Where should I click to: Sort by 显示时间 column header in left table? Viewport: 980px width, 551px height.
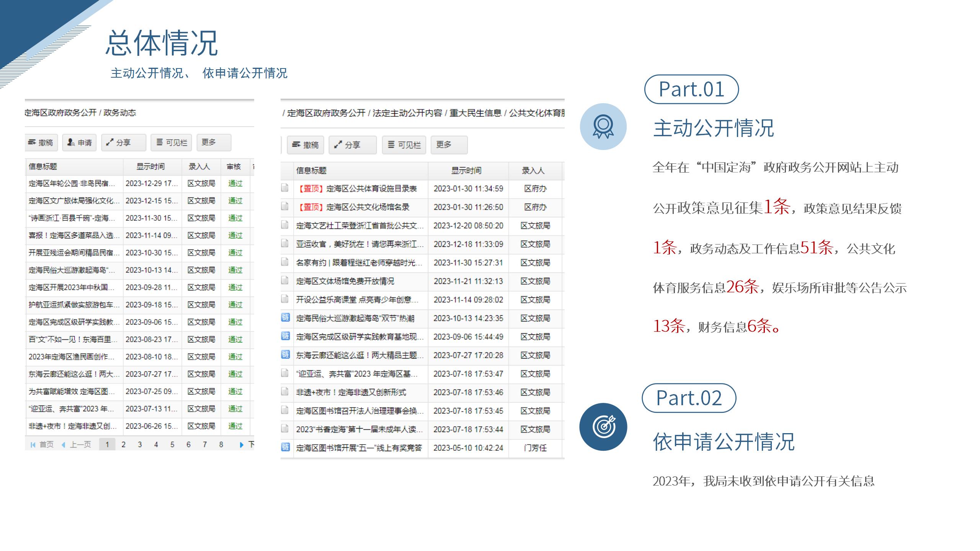click(150, 166)
